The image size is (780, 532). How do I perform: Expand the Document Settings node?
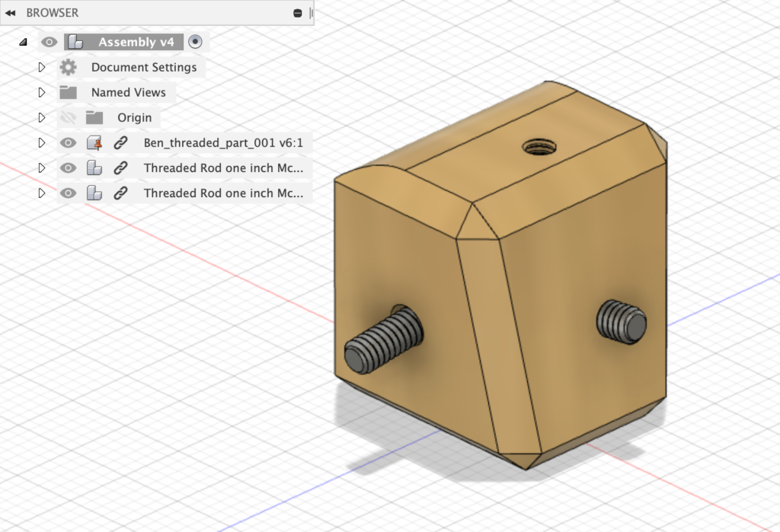42,67
